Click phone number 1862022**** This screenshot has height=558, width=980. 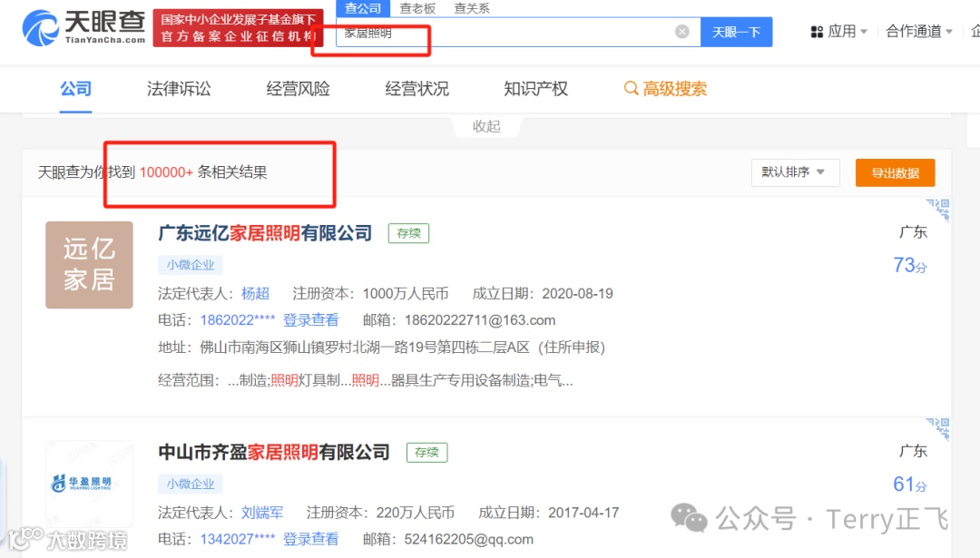tap(238, 320)
